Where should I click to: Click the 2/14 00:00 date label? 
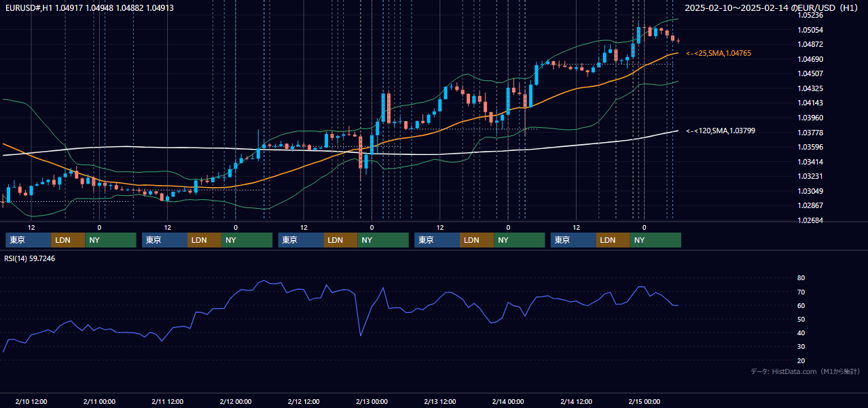click(x=508, y=402)
